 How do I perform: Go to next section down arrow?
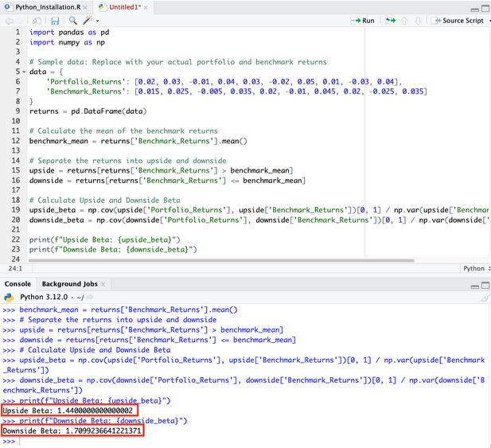418,21
